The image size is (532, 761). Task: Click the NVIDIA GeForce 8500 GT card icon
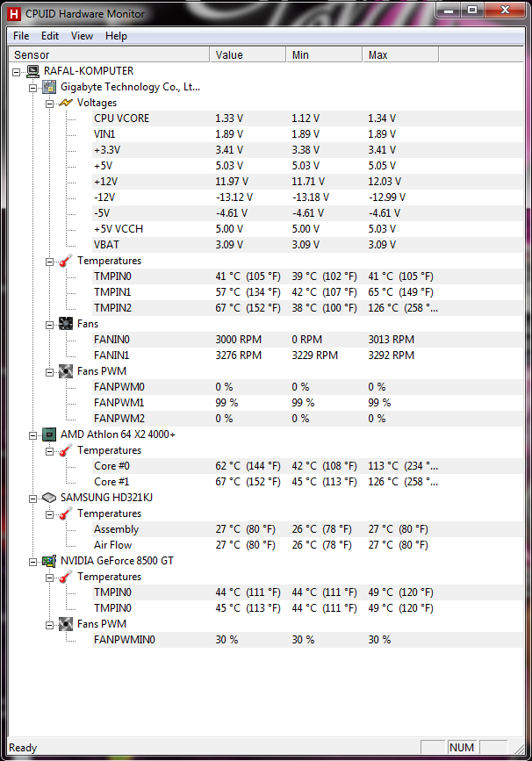[49, 561]
